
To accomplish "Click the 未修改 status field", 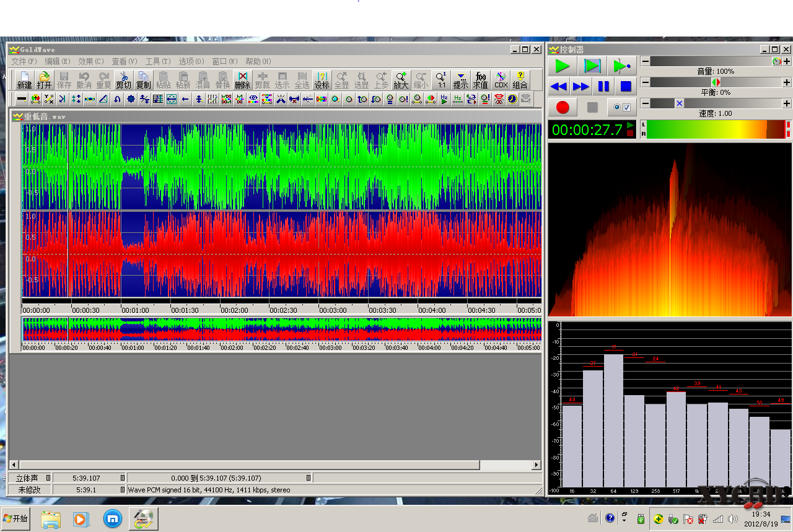I will (x=29, y=490).
